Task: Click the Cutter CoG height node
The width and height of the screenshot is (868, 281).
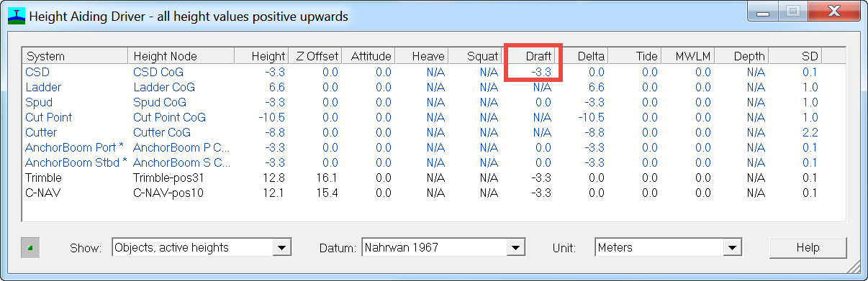Action: [162, 132]
